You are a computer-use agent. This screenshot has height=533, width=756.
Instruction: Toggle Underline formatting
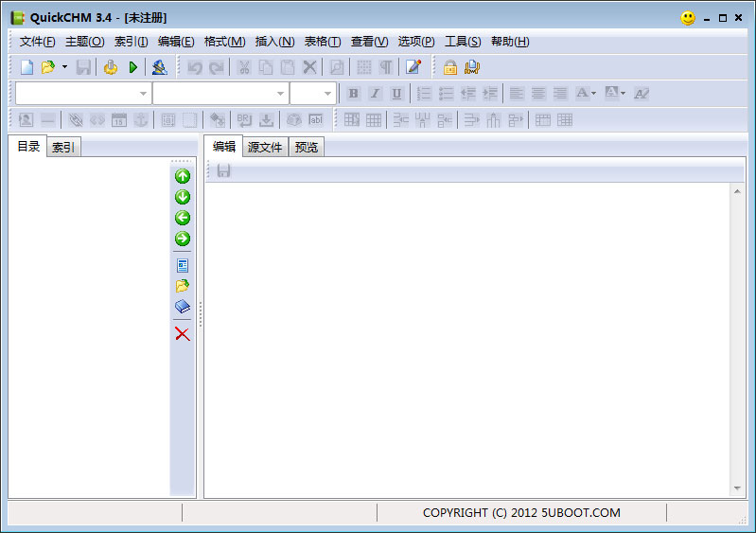coord(396,94)
